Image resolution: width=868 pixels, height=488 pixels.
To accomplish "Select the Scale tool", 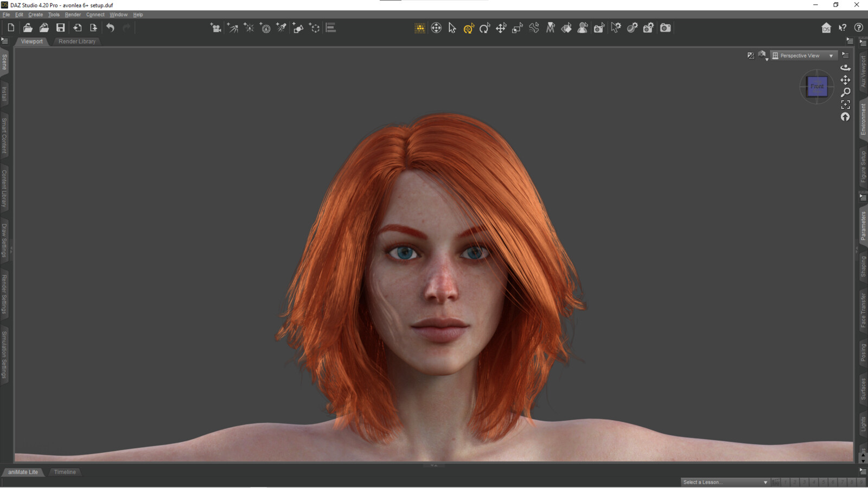I will pyautogui.click(x=518, y=28).
